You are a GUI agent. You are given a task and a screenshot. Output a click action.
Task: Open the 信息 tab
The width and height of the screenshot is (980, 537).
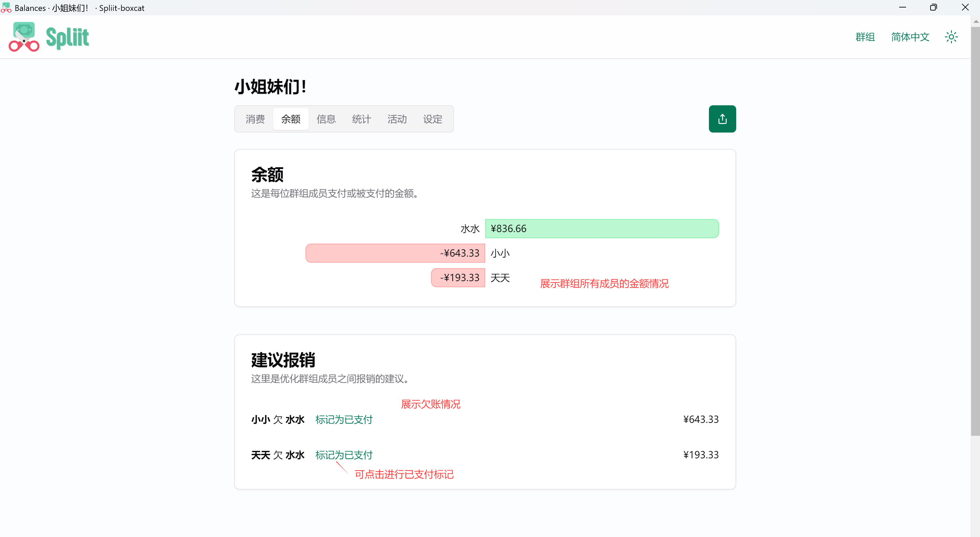326,119
